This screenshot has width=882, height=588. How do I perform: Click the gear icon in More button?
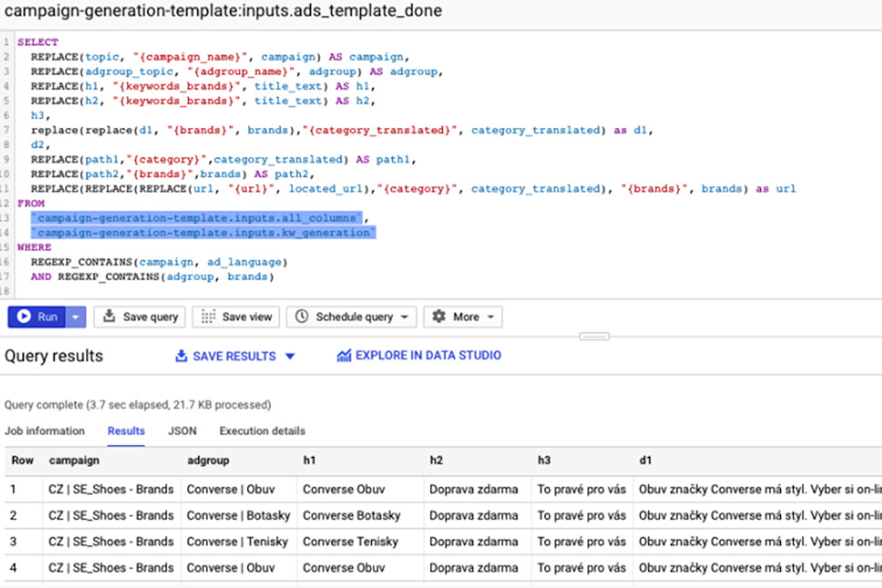pyautogui.click(x=439, y=316)
